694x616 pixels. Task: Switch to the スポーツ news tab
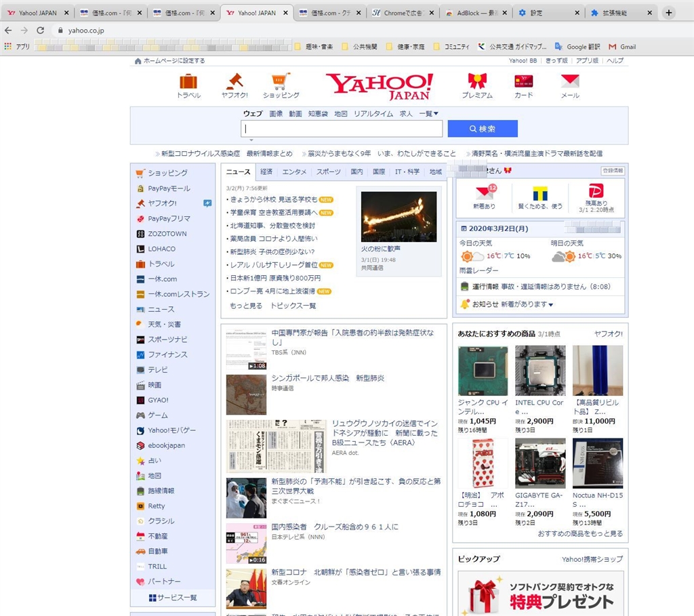pos(329,171)
